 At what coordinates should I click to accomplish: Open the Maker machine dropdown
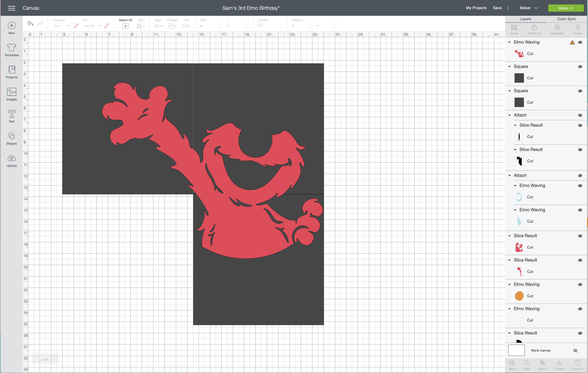tap(529, 8)
